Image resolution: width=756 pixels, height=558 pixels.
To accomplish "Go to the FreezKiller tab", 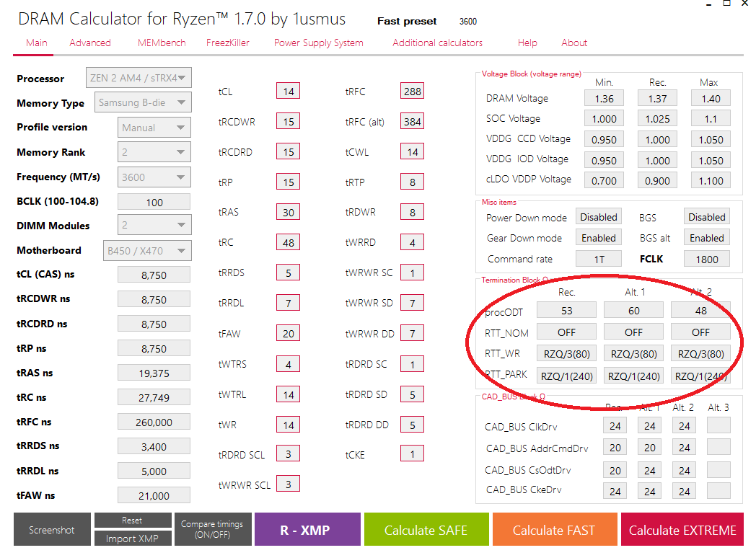I will coord(228,43).
